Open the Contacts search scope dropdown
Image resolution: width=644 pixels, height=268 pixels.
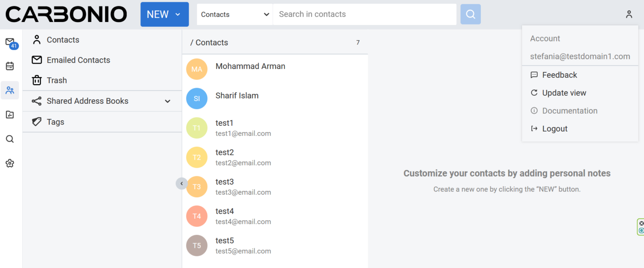[235, 14]
